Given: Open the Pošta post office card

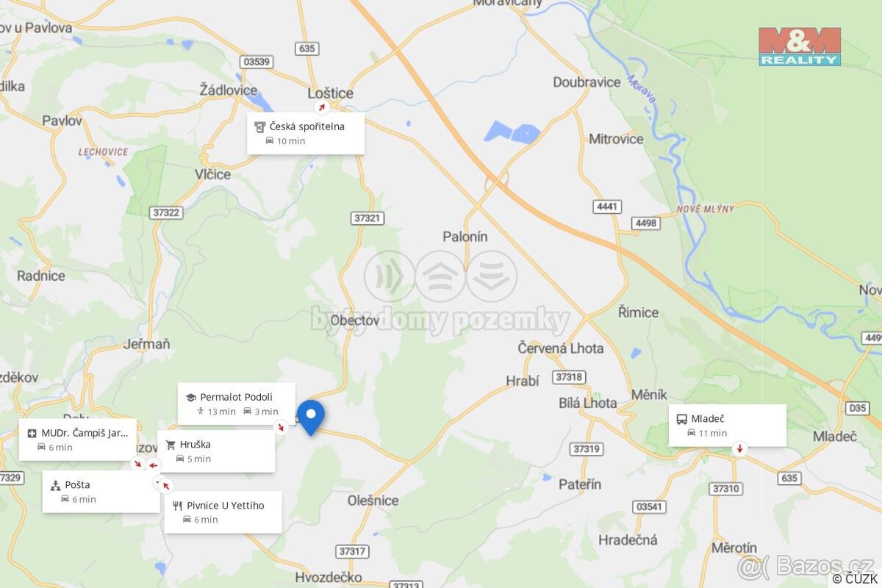Looking at the screenshot, I should coord(101,492).
